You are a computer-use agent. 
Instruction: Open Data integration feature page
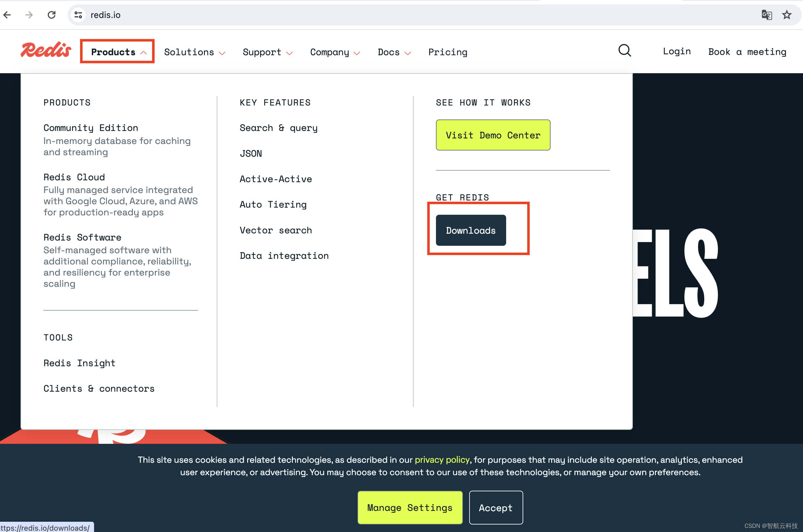[284, 255]
